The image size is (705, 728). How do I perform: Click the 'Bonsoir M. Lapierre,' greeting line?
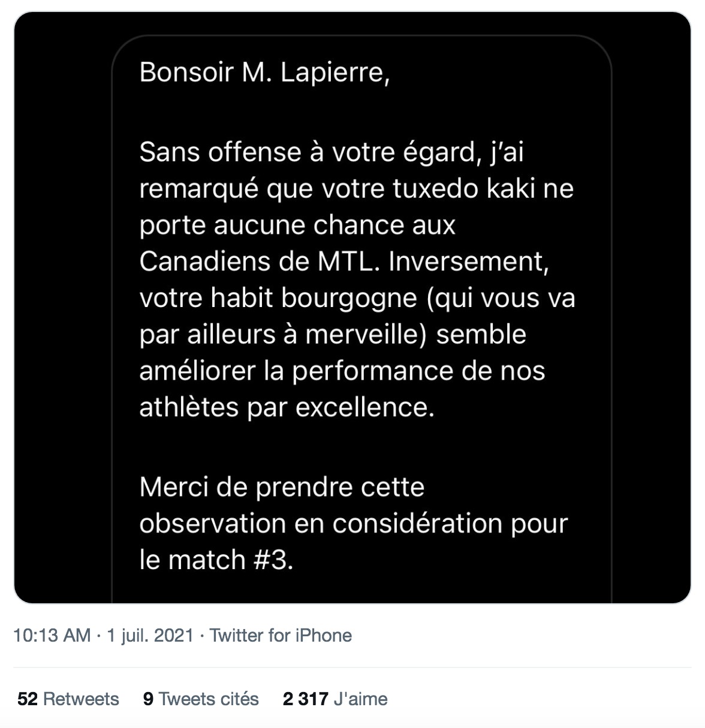[x=264, y=73]
